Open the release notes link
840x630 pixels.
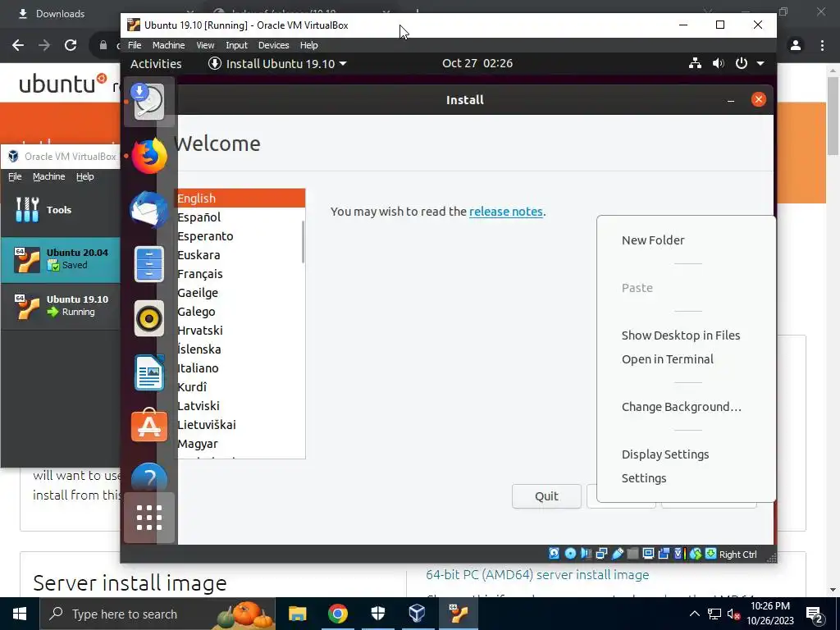[x=505, y=211]
